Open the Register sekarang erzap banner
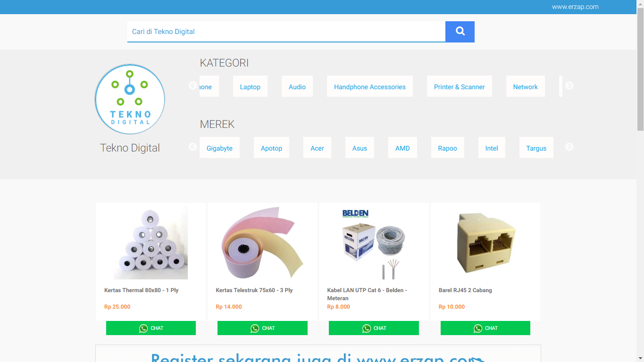 pos(318,354)
